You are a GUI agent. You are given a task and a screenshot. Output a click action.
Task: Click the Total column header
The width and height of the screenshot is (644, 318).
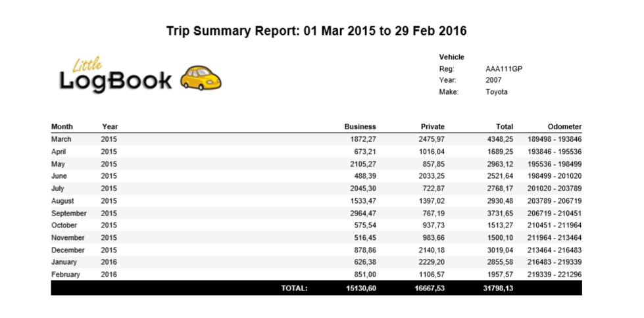(x=505, y=126)
